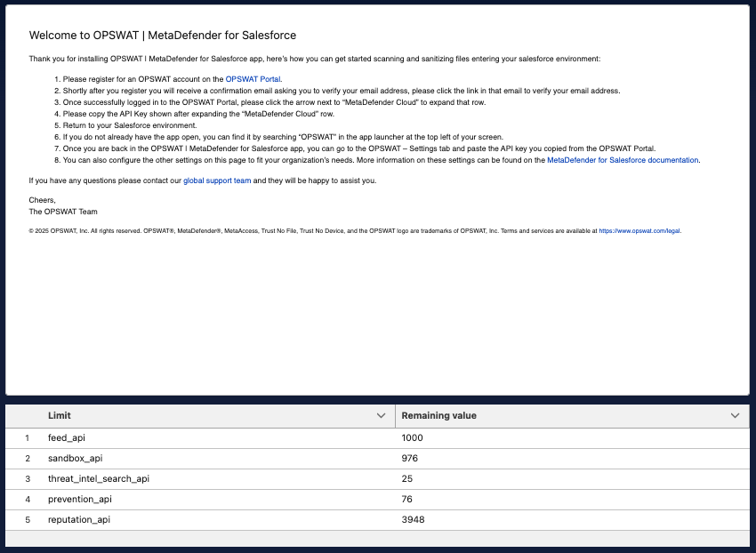Image resolution: width=756 pixels, height=553 pixels.
Task: Click the Remaining value column header label
Action: coord(438,415)
